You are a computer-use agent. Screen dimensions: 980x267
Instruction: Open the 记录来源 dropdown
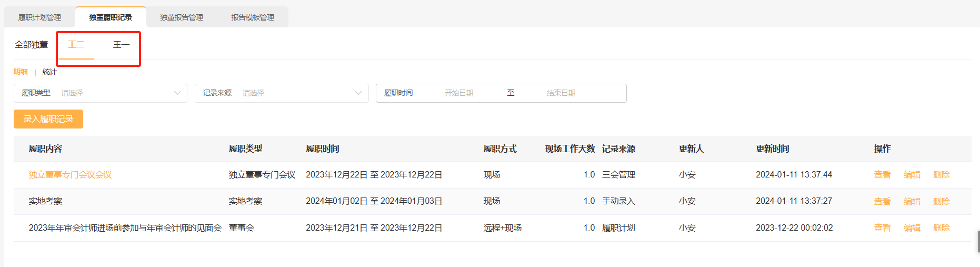pos(282,93)
